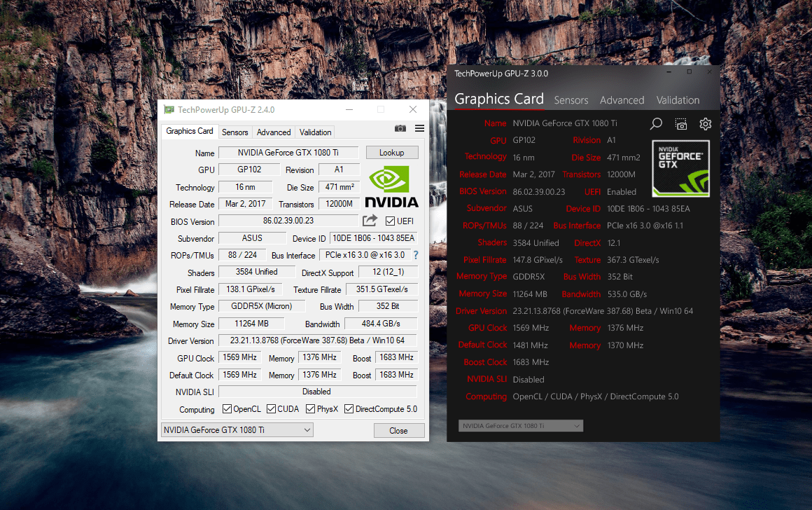This screenshot has width=812, height=510.
Task: Click the BIOS share/export arrow icon
Action: click(x=370, y=221)
